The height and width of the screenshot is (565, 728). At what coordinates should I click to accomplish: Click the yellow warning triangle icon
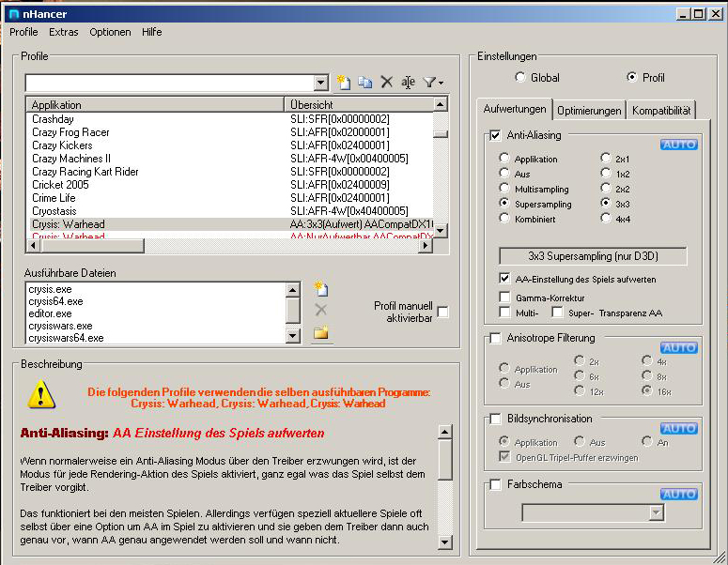tap(41, 395)
